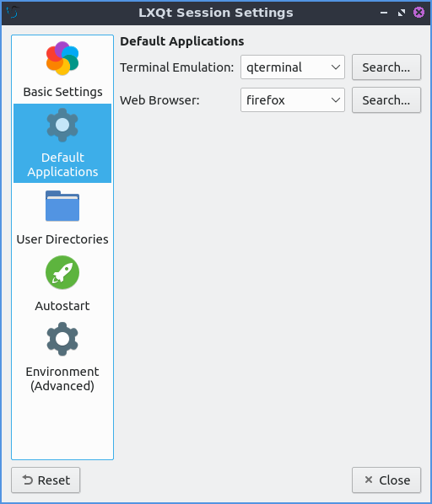Switch to the Basic Settings page label
The height and width of the screenshot is (504, 432).
click(62, 92)
